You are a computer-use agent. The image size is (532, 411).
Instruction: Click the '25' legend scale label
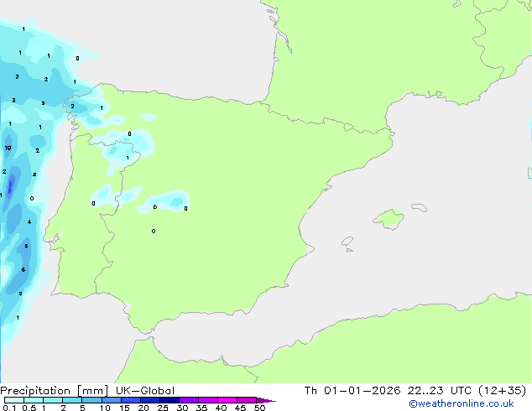(163, 408)
